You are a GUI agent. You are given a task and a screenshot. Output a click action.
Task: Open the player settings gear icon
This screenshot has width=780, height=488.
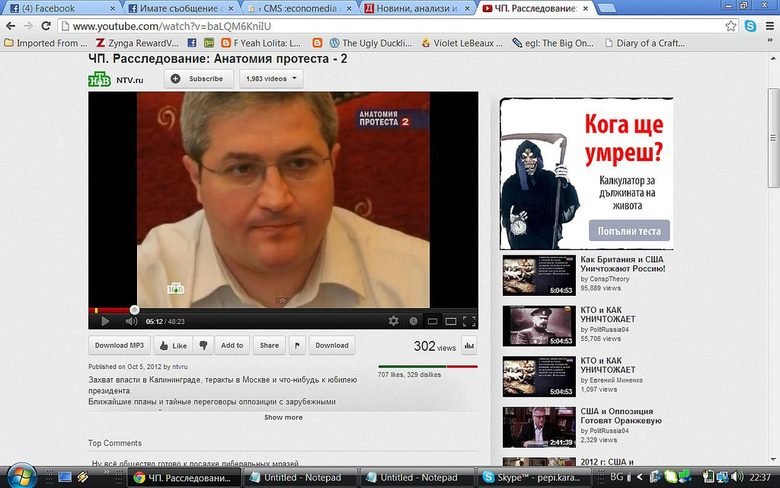pyautogui.click(x=393, y=321)
